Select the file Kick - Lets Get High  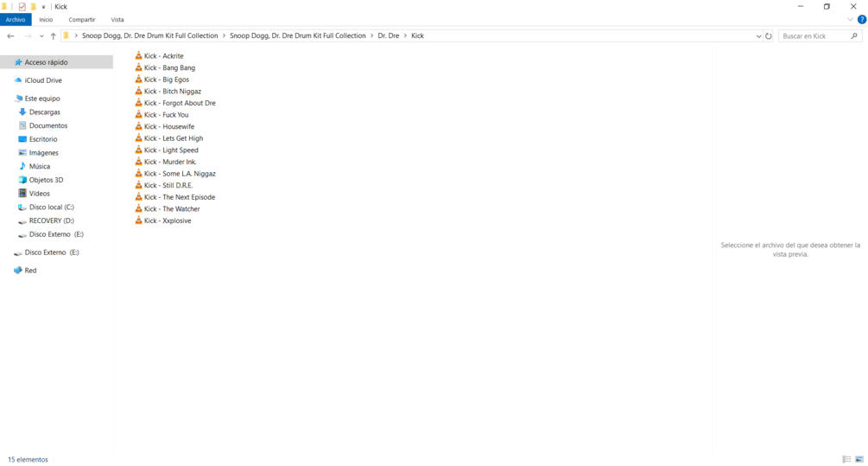point(174,138)
